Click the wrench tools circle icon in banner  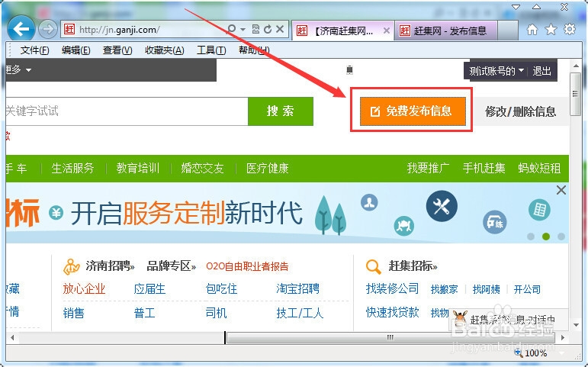point(442,206)
